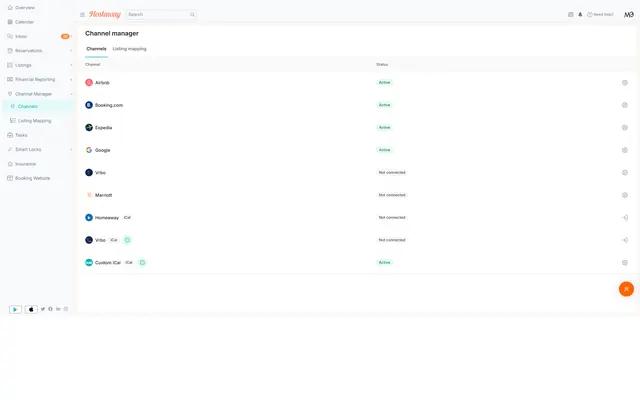Viewport: 640px width, 400px height.
Task: Click the Booking.com channel name
Action: click(x=109, y=105)
